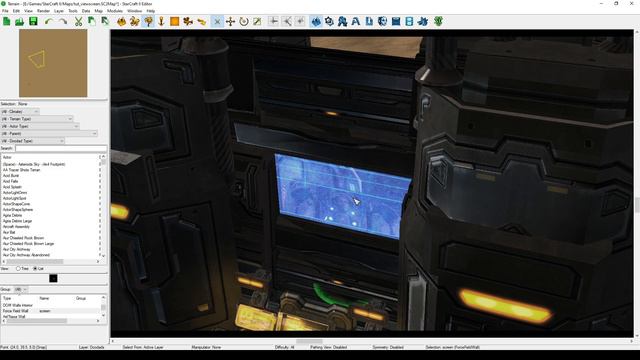Open the Actor Type filter dropdown
Image resolution: width=640 pixels, height=360 pixels.
(40, 126)
